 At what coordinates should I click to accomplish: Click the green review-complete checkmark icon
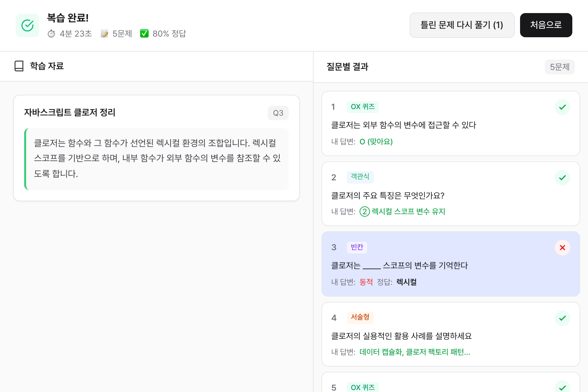(x=27, y=25)
